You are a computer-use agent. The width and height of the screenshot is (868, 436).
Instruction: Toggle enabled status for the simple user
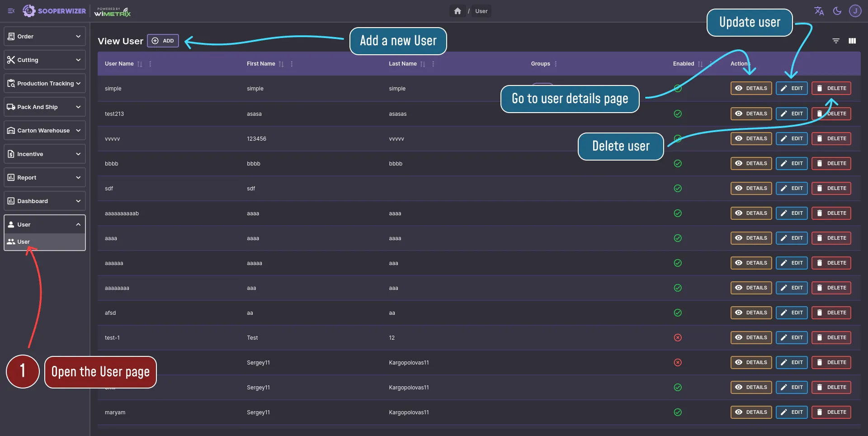[677, 89]
